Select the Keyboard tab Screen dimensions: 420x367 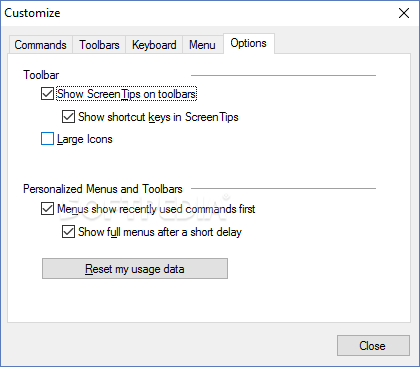(x=154, y=45)
